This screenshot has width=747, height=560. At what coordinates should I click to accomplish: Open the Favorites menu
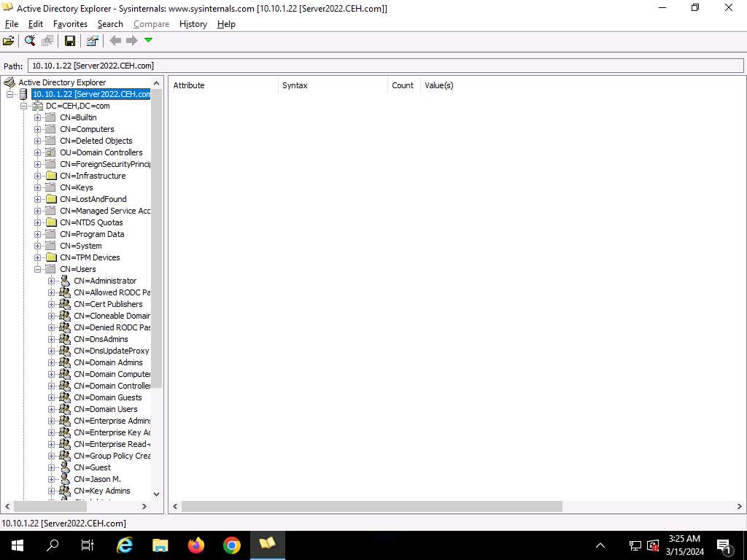tap(70, 24)
